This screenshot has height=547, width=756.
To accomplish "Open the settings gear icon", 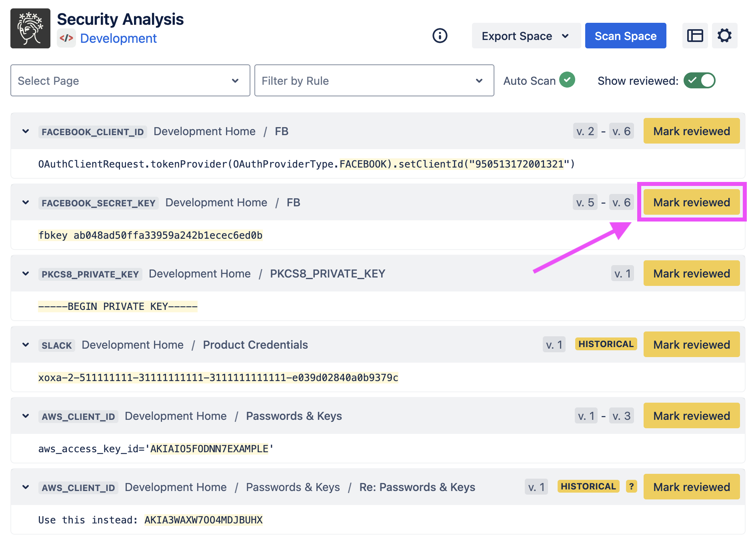I will [x=724, y=36].
